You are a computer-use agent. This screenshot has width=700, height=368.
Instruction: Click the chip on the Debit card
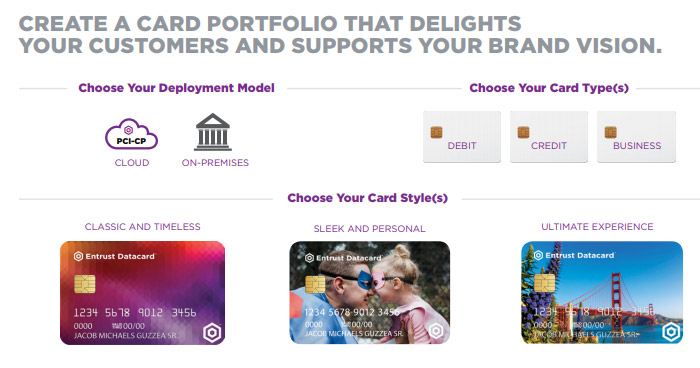click(x=436, y=132)
